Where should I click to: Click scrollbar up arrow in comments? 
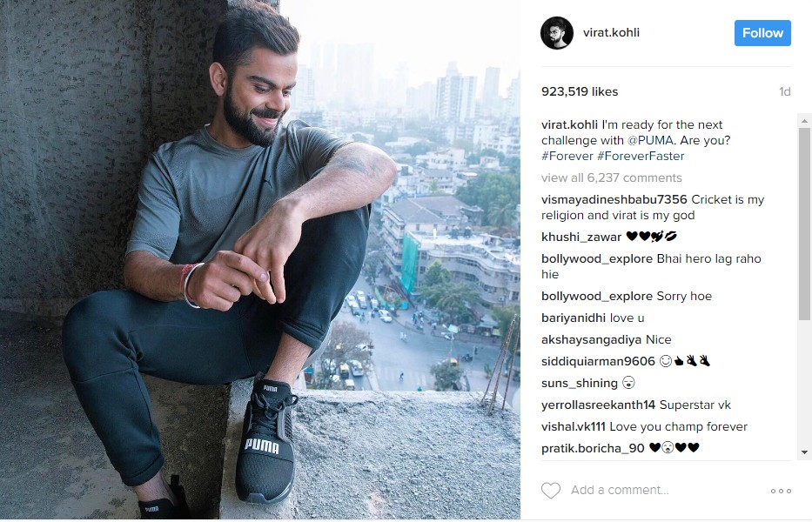(x=804, y=121)
